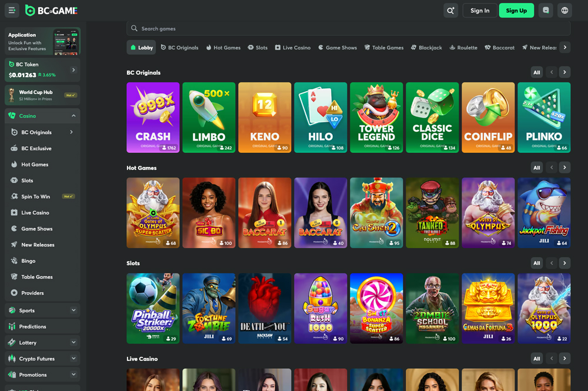The width and height of the screenshot is (588, 391).
Task: Open the hamburger menu icon
Action: point(12,11)
